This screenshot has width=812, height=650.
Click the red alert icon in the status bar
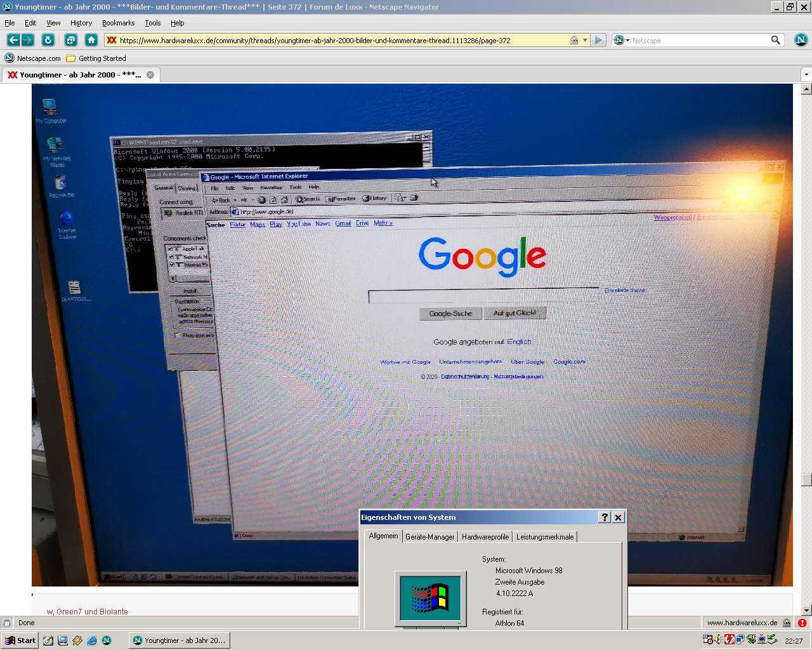tap(802, 623)
